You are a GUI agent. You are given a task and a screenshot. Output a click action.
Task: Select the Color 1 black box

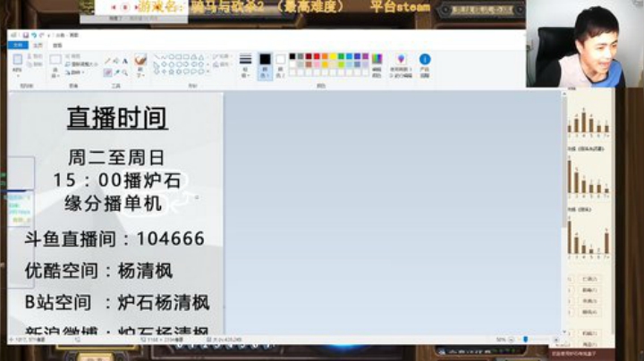coord(265,65)
